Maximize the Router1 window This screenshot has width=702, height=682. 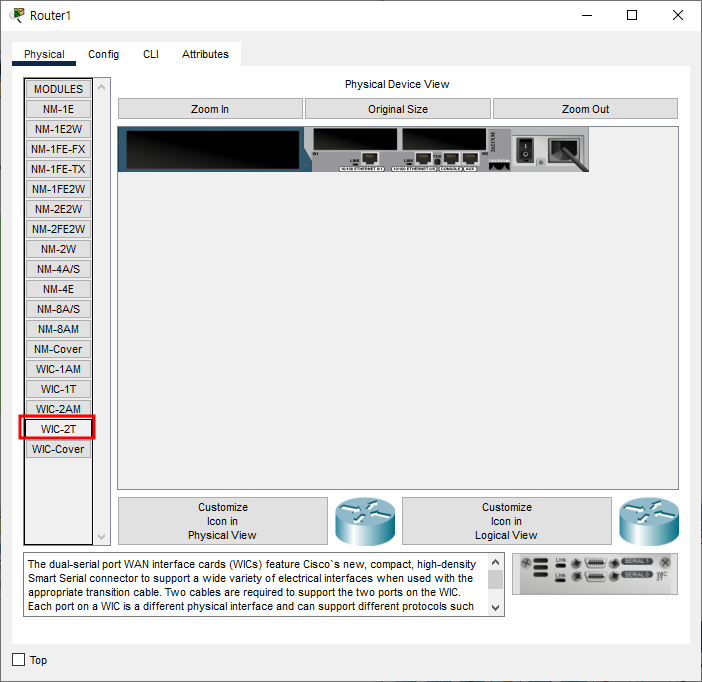(632, 15)
